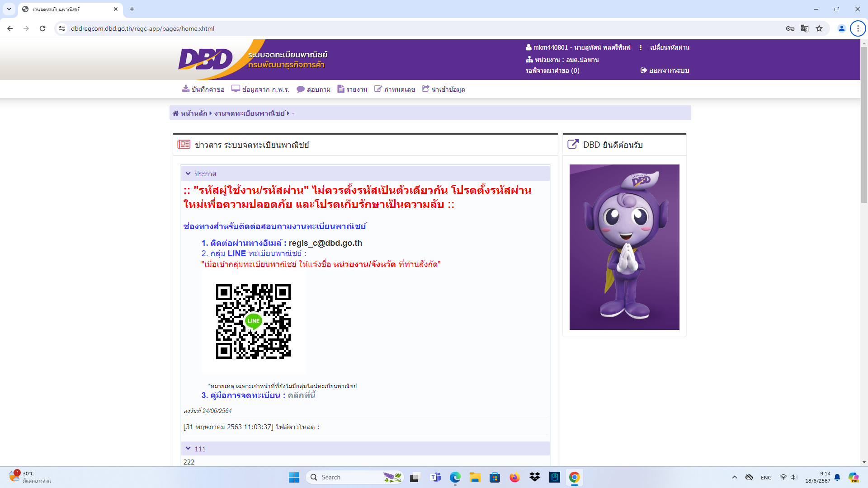
Task: Open Microsoft Teams from taskbar
Action: (436, 477)
